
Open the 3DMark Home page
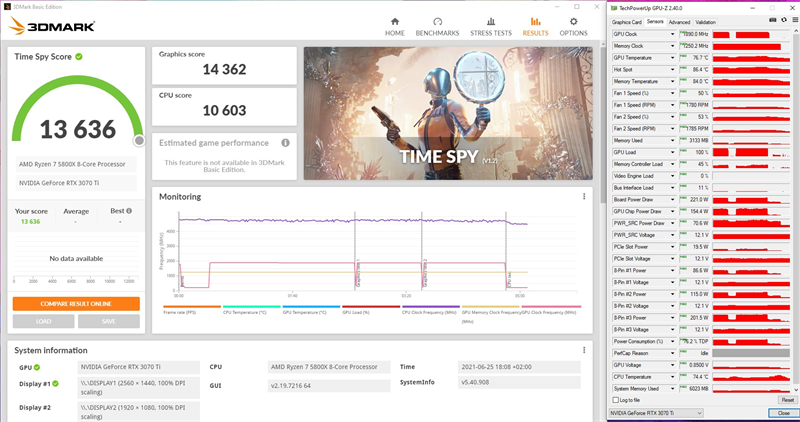click(395, 26)
